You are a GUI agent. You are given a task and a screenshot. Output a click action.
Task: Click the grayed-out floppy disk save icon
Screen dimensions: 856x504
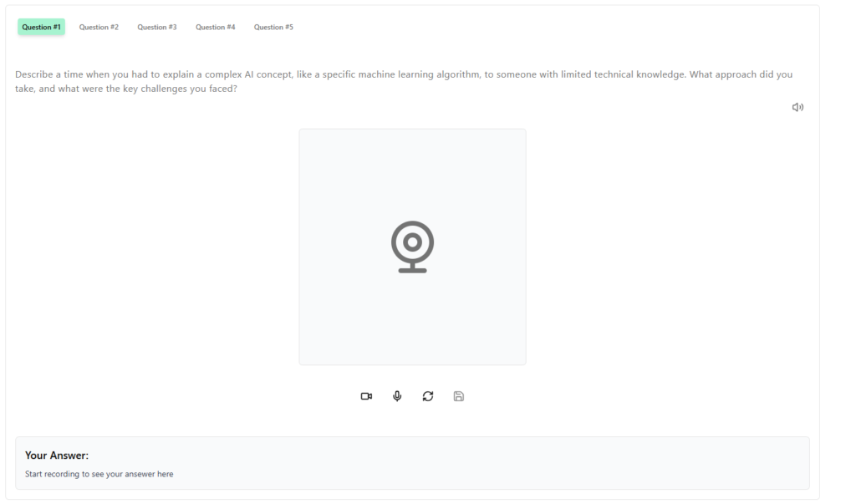pos(458,396)
